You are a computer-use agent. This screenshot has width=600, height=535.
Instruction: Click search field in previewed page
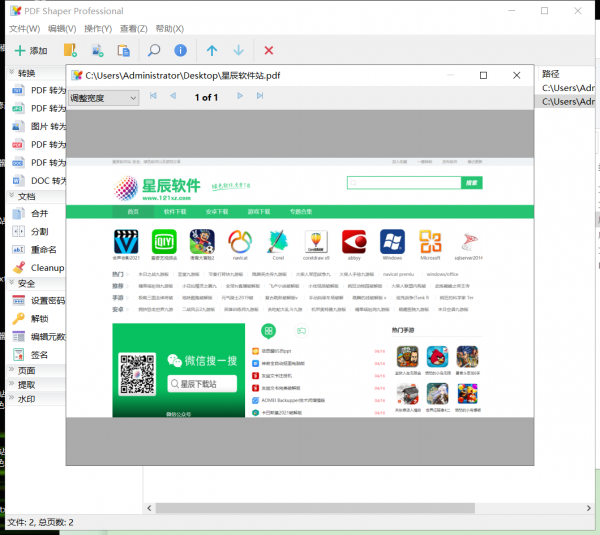point(404,183)
